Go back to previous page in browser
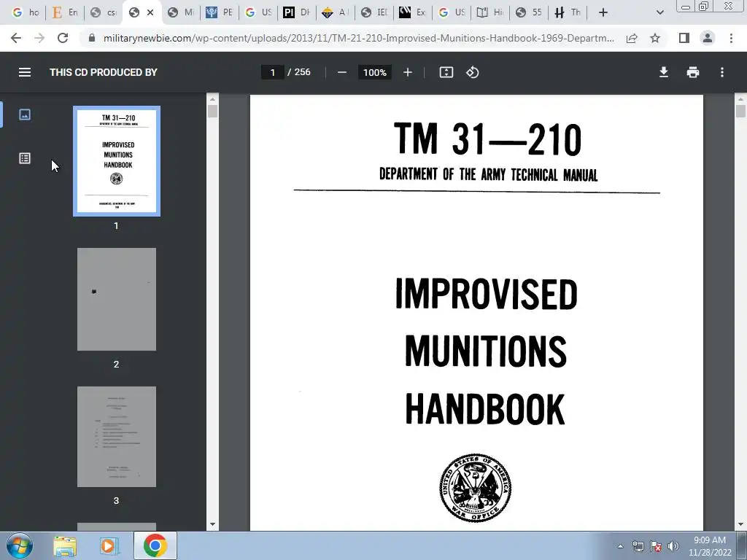 tap(16, 38)
